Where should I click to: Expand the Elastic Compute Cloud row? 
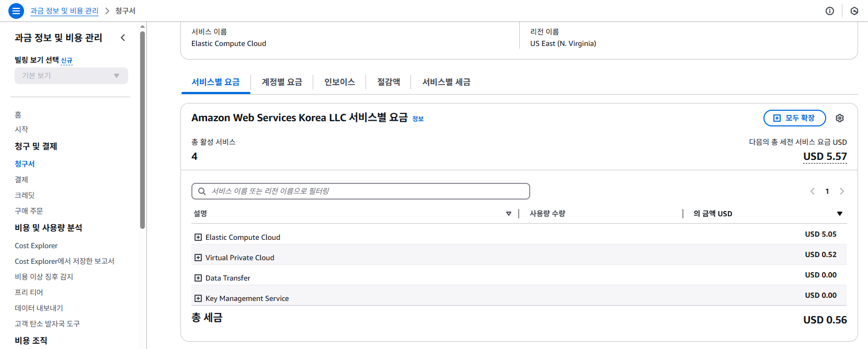[198, 237]
